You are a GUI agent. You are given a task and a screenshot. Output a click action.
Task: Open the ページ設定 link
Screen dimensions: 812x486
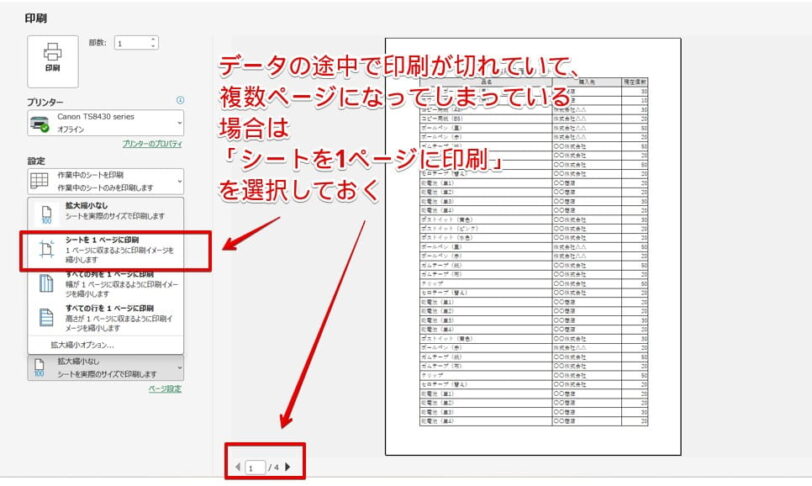pyautogui.click(x=165, y=389)
